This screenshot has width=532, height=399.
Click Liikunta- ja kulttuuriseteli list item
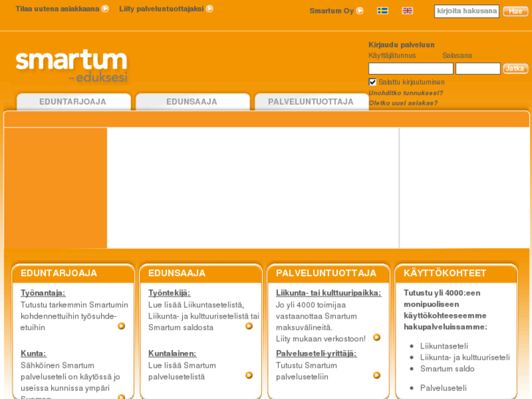pyautogui.click(x=465, y=357)
